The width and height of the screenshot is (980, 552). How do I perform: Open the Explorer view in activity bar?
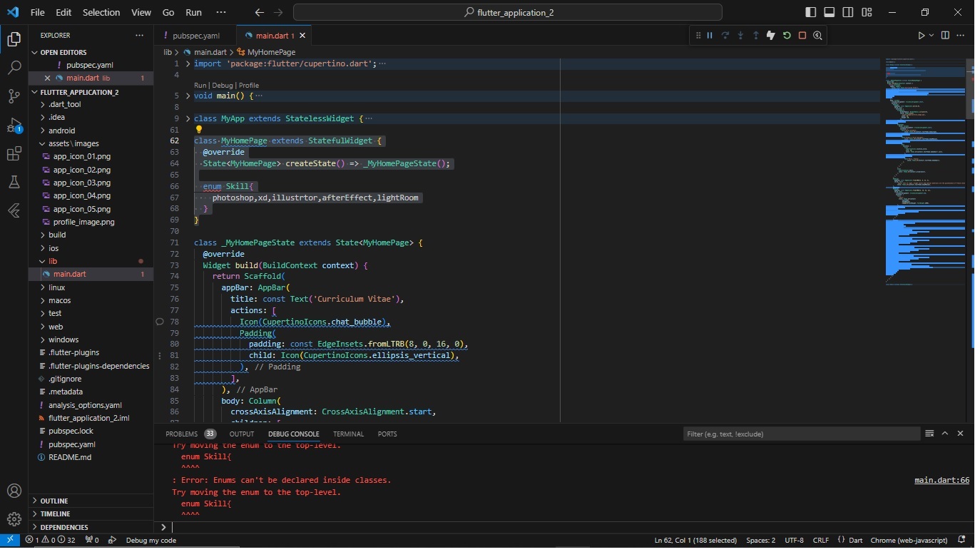pos(14,39)
